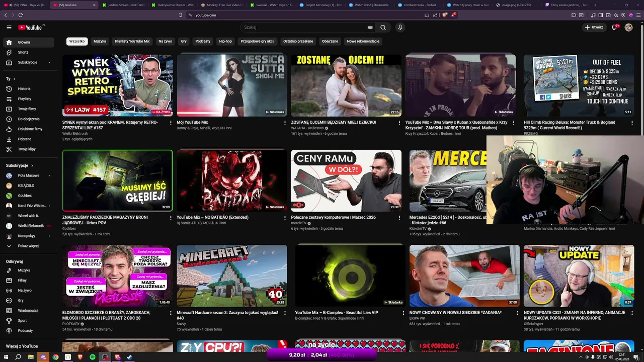The height and width of the screenshot is (362, 644).
Task: Open Historia in the sidebar
Action: click(x=28, y=88)
